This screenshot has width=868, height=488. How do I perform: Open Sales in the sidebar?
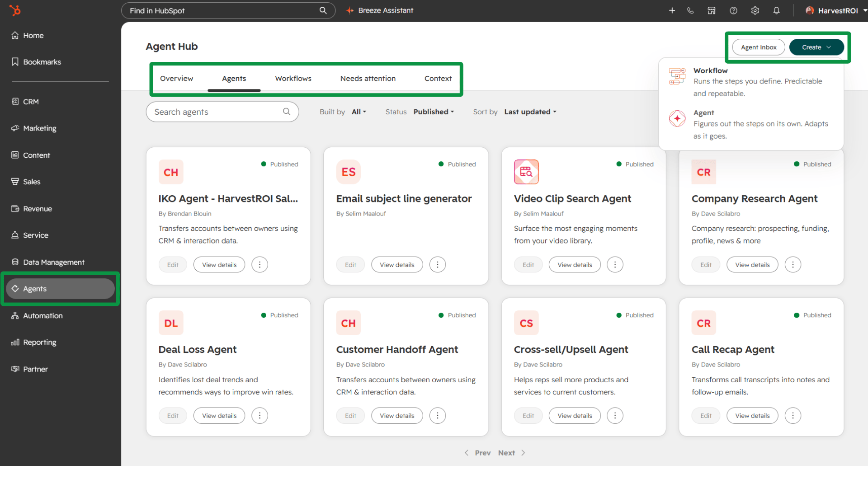point(26,182)
